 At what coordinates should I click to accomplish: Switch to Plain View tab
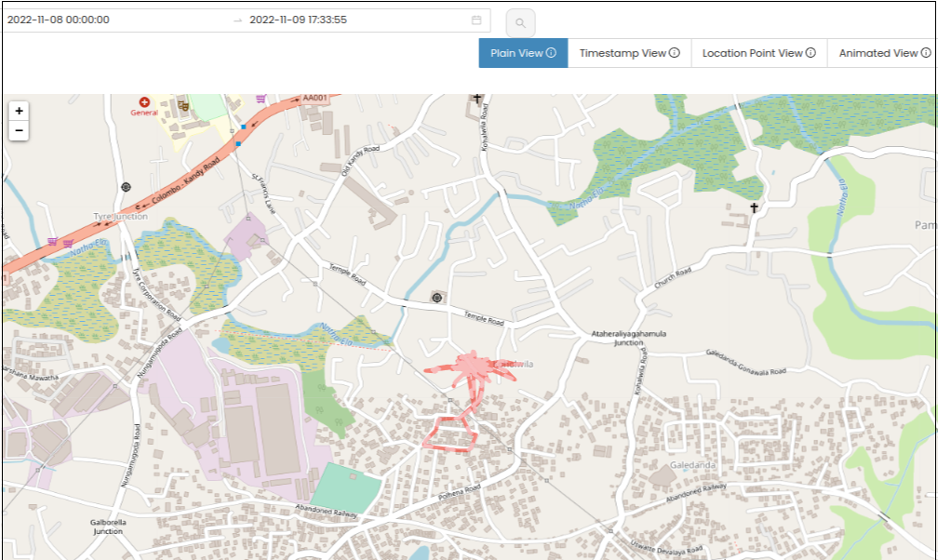pos(523,53)
